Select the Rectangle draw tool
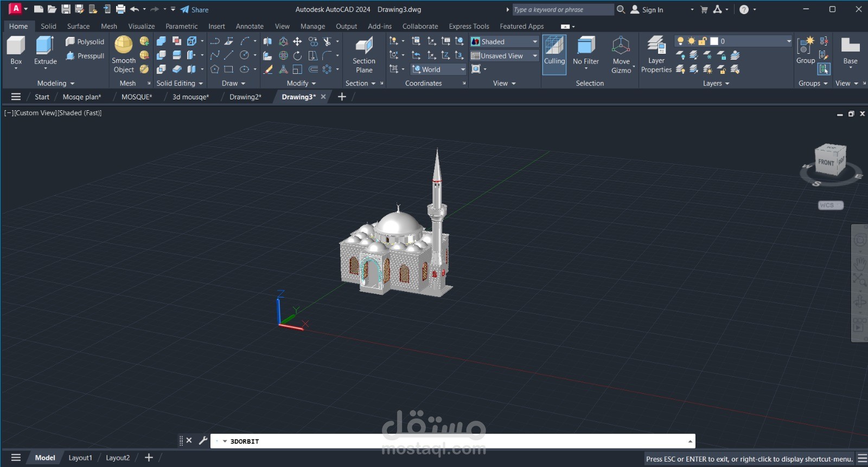This screenshot has width=868, height=467. point(229,70)
